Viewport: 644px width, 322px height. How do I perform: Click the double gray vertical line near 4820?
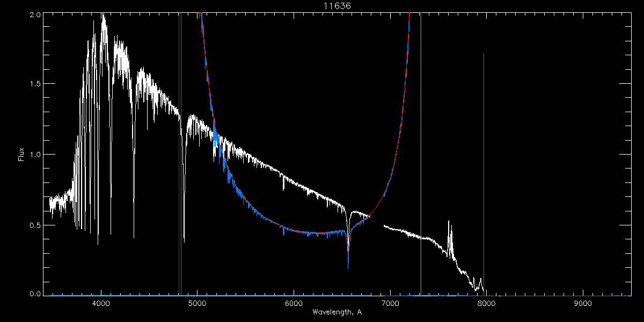tap(180, 153)
